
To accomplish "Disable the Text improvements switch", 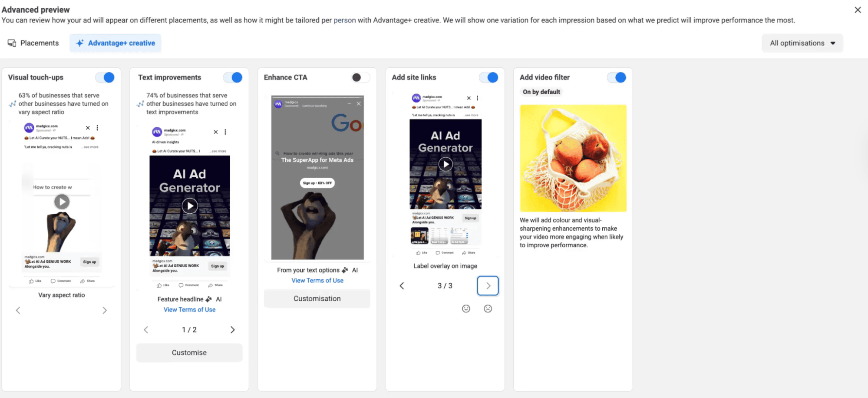I will click(233, 77).
